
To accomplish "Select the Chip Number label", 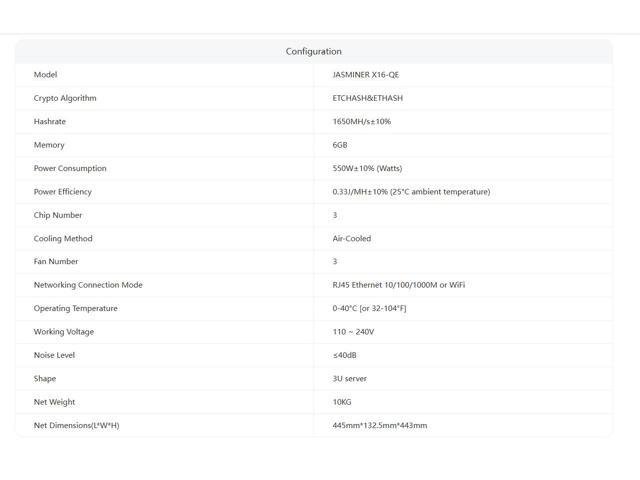I will pyautogui.click(x=58, y=215).
